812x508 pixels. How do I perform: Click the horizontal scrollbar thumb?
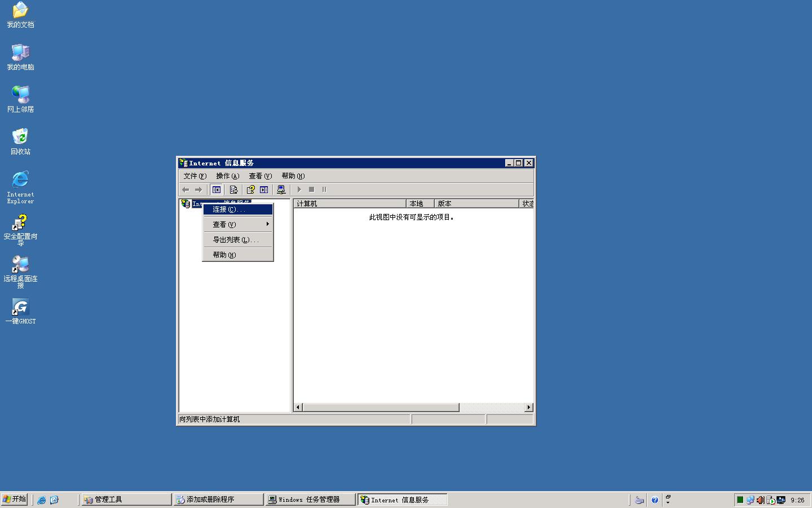coord(381,408)
